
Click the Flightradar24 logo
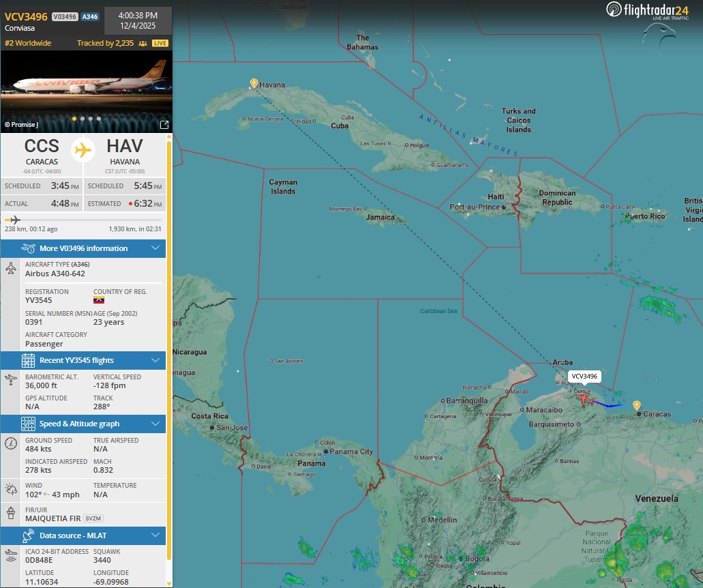tap(647, 11)
